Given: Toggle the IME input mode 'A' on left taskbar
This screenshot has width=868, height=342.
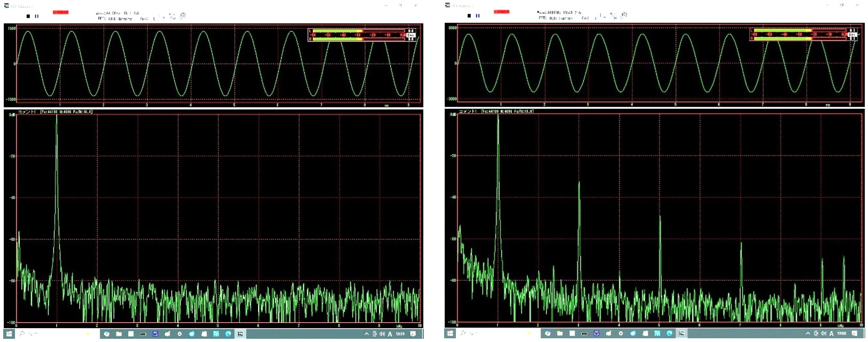Looking at the screenshot, I should point(390,334).
